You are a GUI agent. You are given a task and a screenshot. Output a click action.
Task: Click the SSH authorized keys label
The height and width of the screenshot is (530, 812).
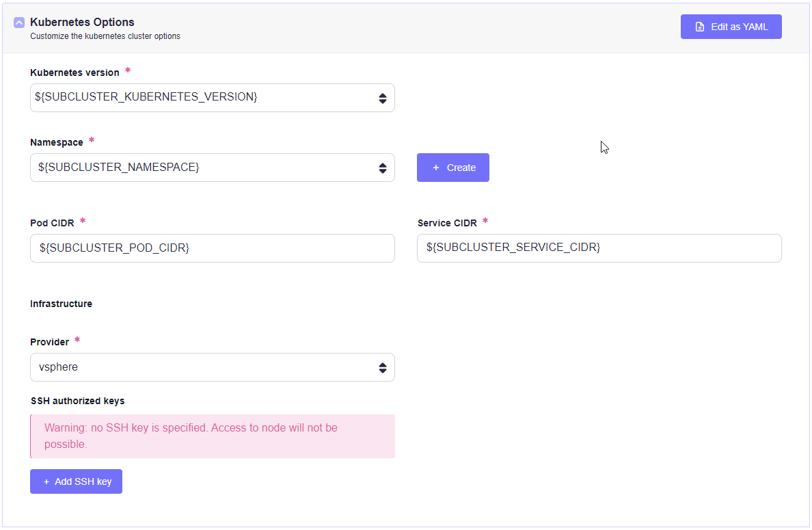[x=77, y=401]
